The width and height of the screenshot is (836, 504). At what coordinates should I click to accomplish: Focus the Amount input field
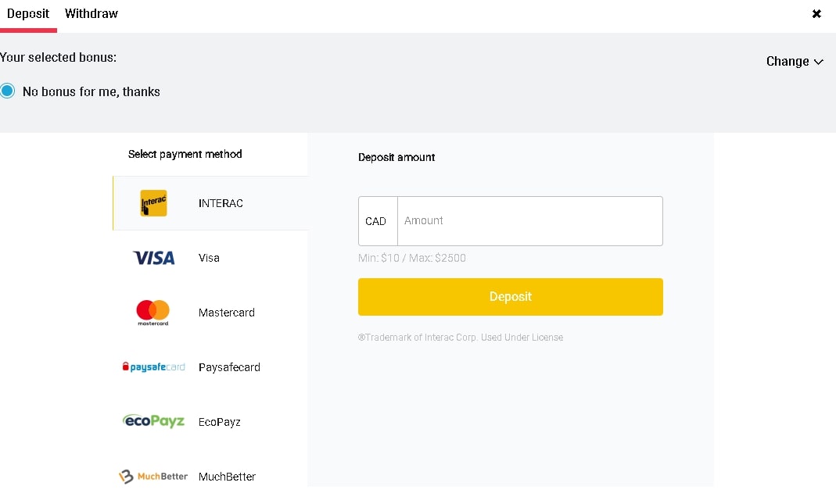[529, 221]
